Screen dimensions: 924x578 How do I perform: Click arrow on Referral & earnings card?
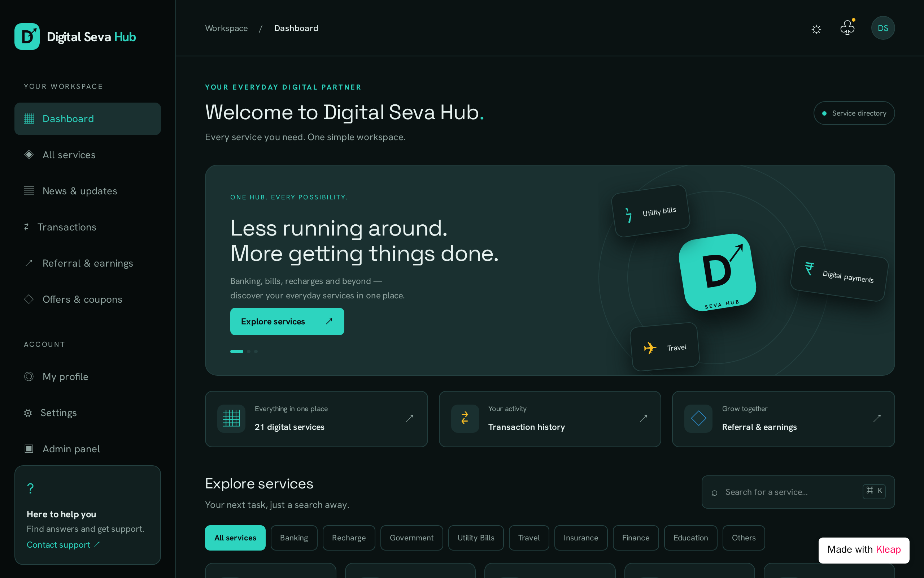(877, 419)
